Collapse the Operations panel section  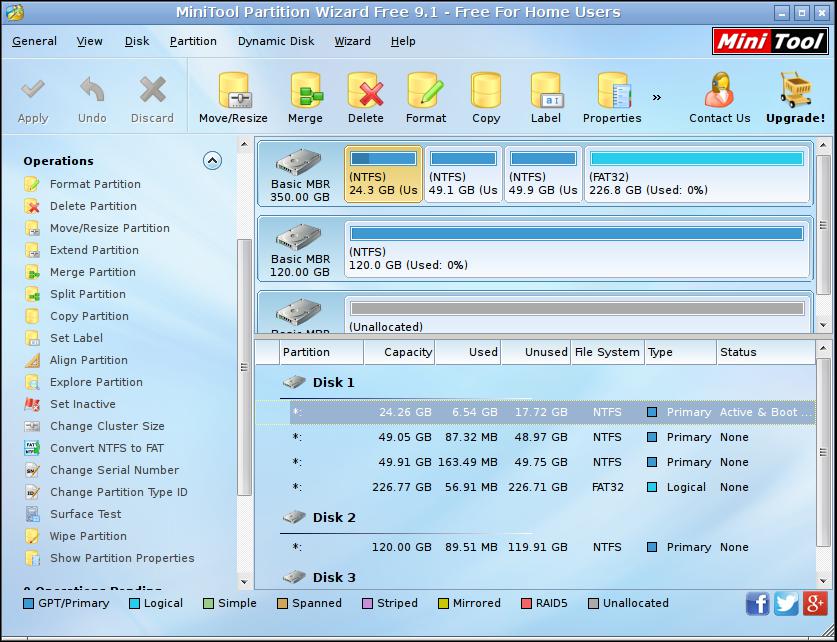coord(212,160)
